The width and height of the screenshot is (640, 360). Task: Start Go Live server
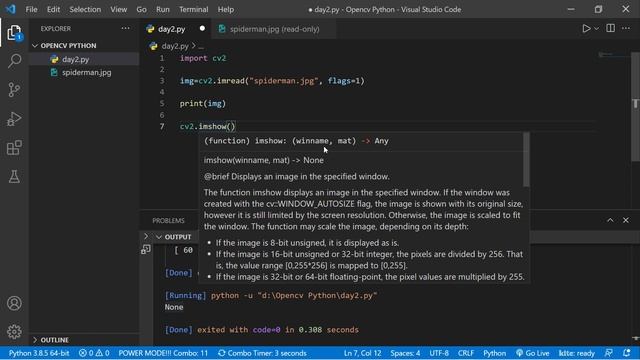pyautogui.click(x=532, y=353)
